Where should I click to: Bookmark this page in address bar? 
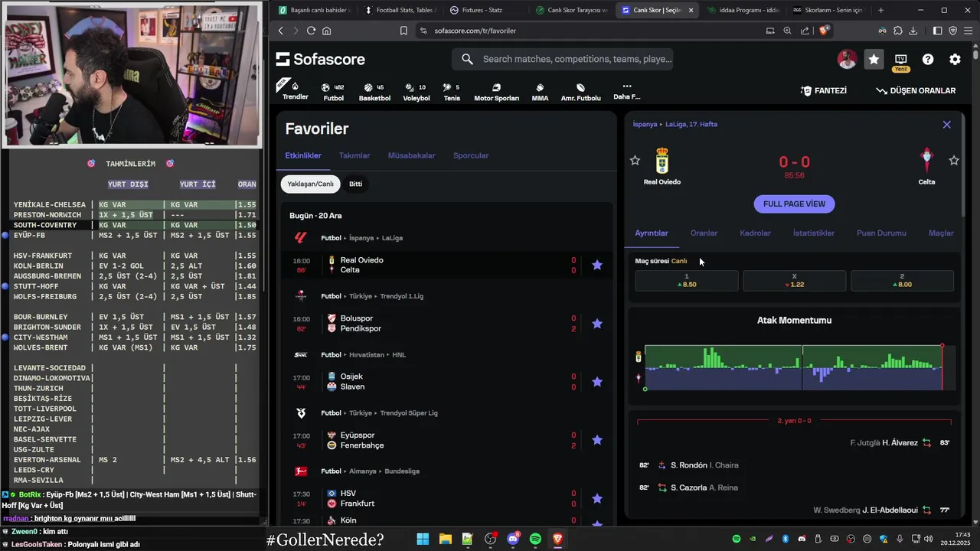coord(403,31)
